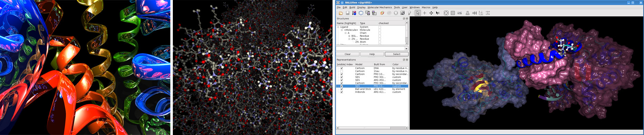Open a file with the folder icon

[340, 13]
